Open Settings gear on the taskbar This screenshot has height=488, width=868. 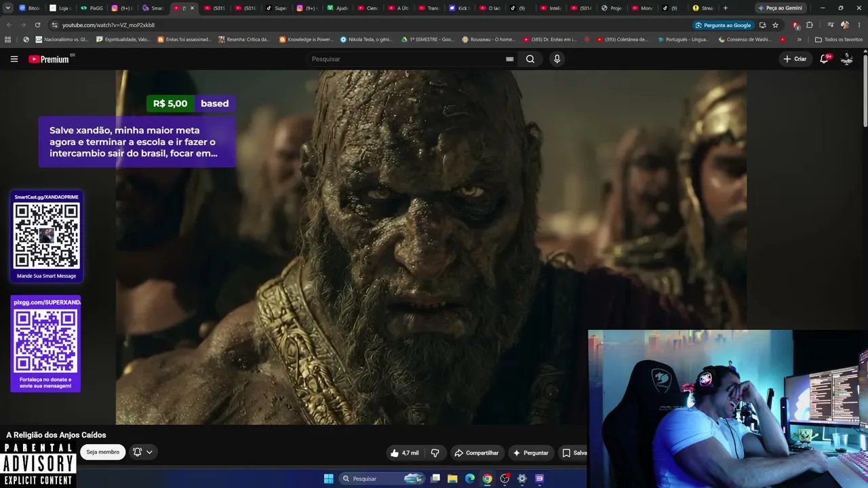click(x=521, y=479)
